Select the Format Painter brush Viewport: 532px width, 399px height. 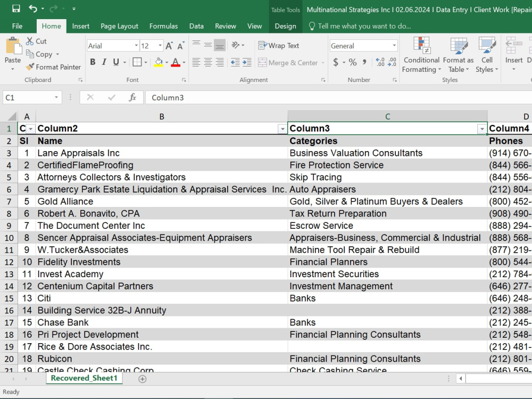(x=30, y=67)
